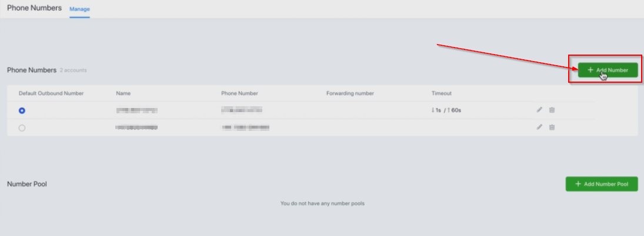Image resolution: width=644 pixels, height=236 pixels.
Task: Click the Name column header
Action: [x=124, y=93]
